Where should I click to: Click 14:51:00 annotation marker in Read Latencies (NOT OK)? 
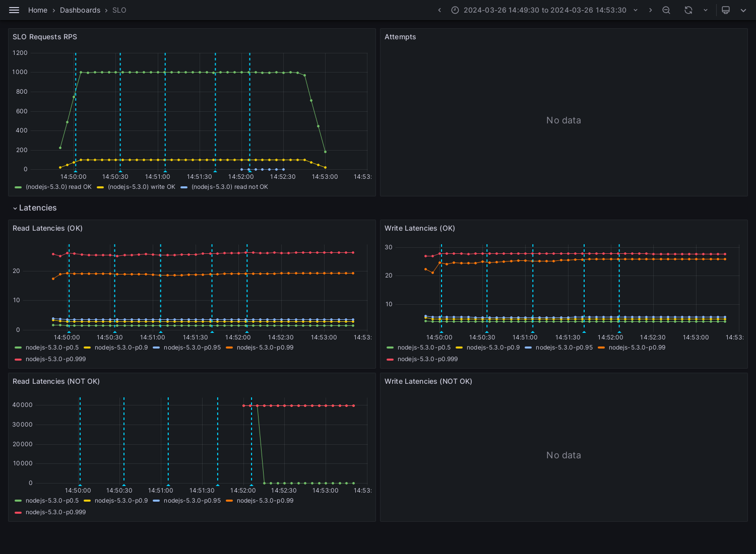point(168,485)
